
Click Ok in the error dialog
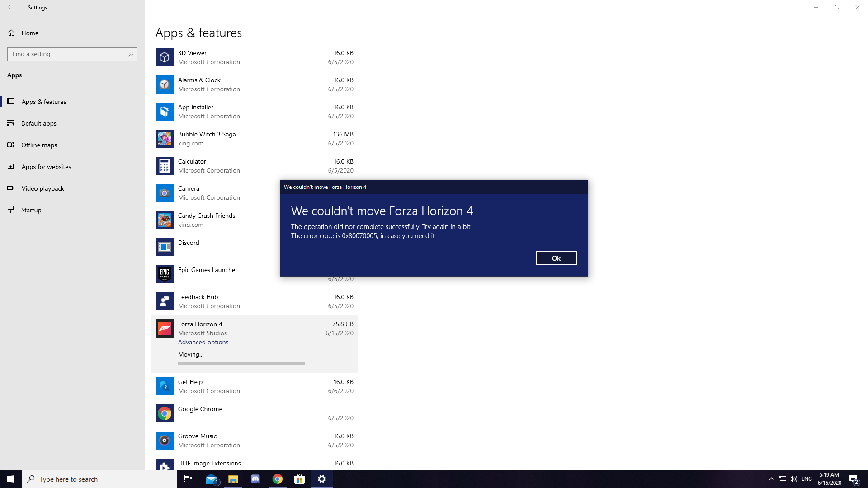point(556,258)
